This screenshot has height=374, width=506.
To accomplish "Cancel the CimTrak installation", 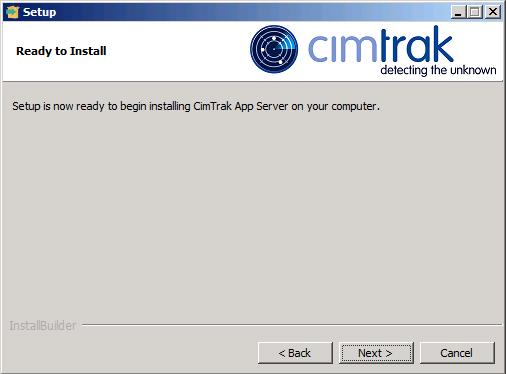I will point(457,353).
